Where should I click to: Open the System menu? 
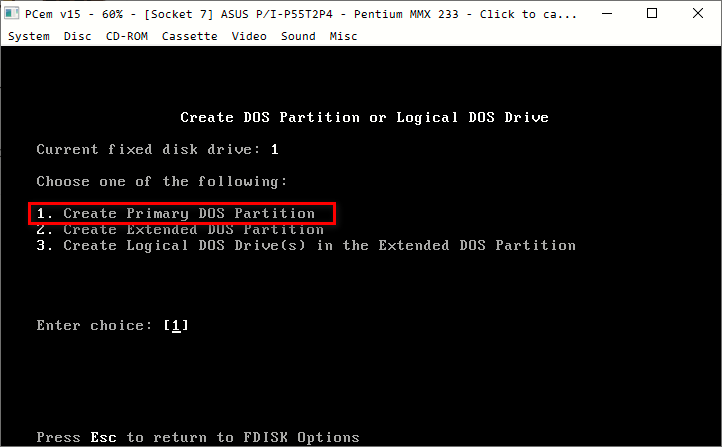29,36
